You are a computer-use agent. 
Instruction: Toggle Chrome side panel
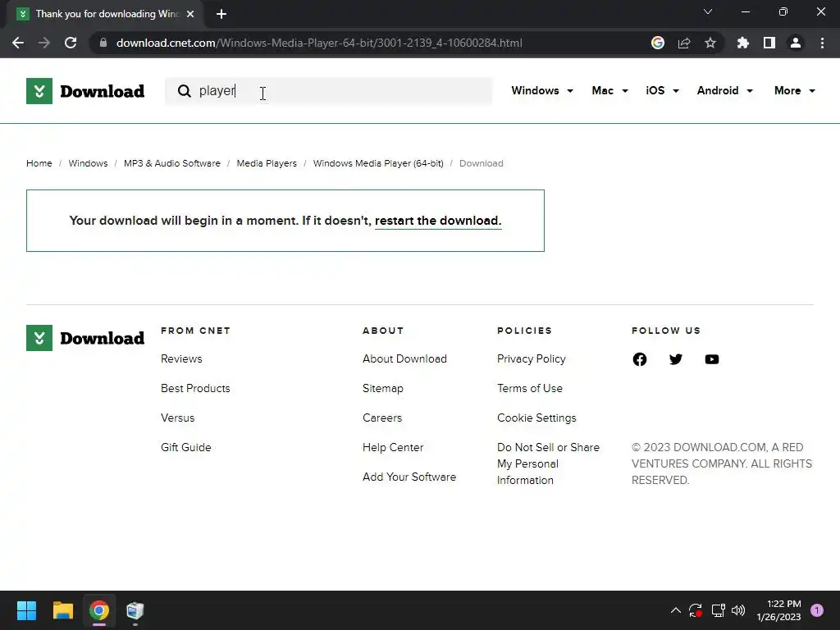click(769, 43)
